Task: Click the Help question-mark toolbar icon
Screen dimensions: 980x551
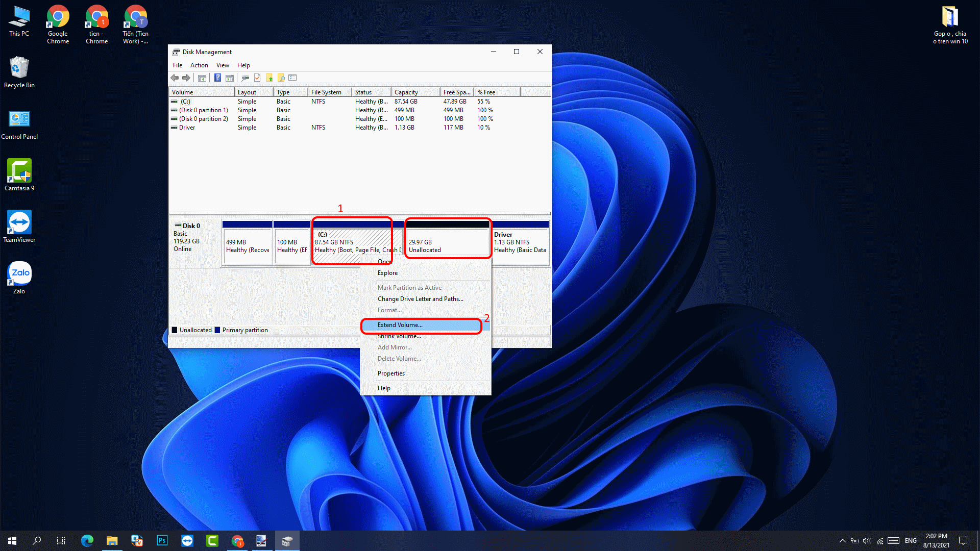Action: (x=217, y=78)
